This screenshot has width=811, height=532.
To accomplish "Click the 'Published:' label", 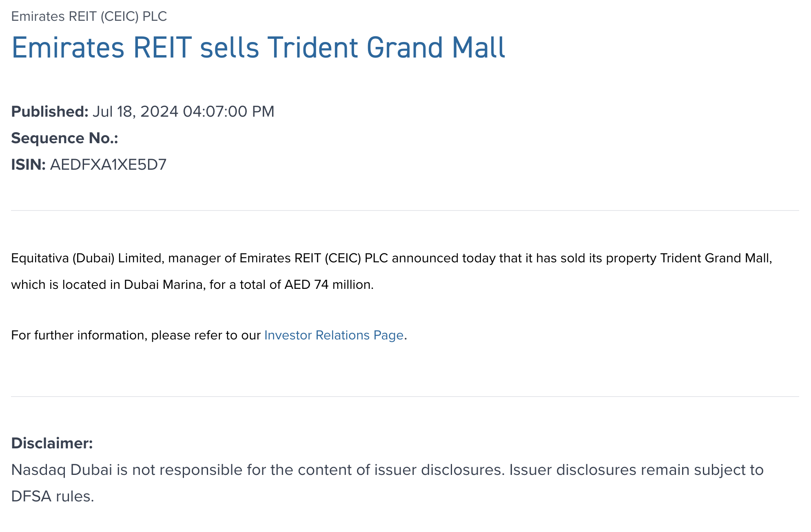I will coord(49,111).
